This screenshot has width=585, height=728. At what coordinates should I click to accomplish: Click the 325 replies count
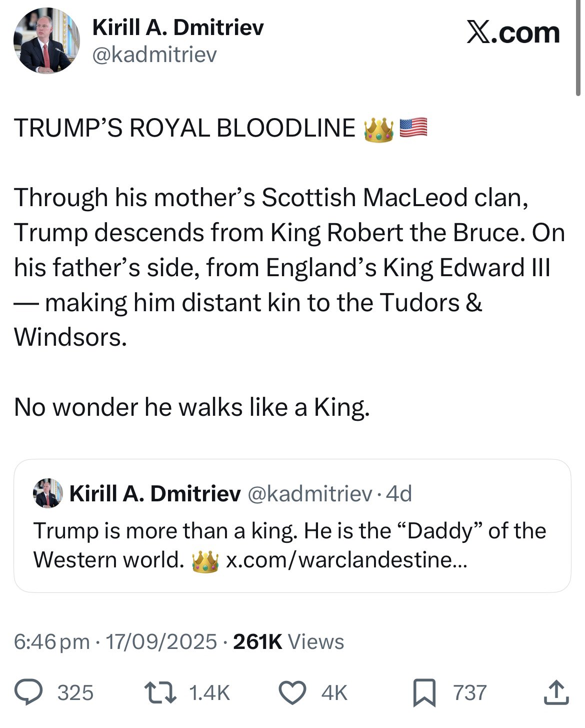point(75,693)
